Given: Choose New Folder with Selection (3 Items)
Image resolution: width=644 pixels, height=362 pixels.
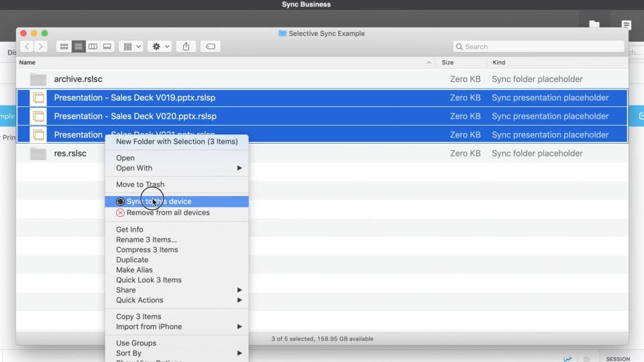Looking at the screenshot, I should pyautogui.click(x=176, y=142).
